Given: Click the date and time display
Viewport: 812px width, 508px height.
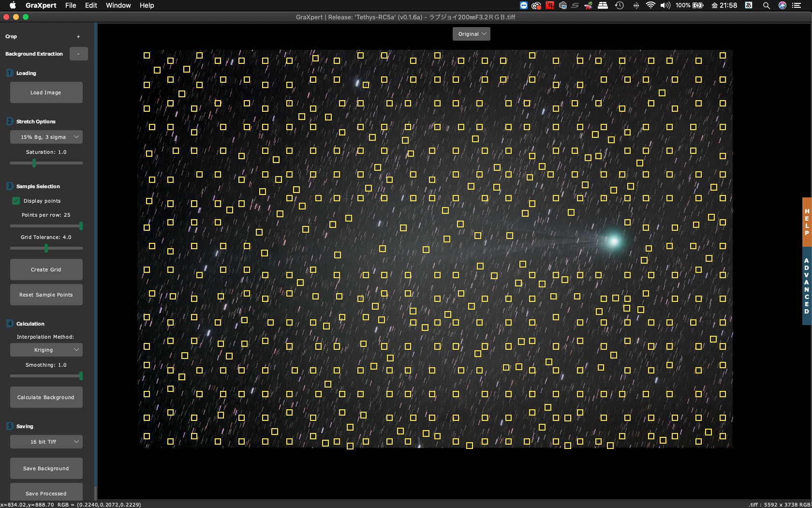Looking at the screenshot, I should click(724, 5).
